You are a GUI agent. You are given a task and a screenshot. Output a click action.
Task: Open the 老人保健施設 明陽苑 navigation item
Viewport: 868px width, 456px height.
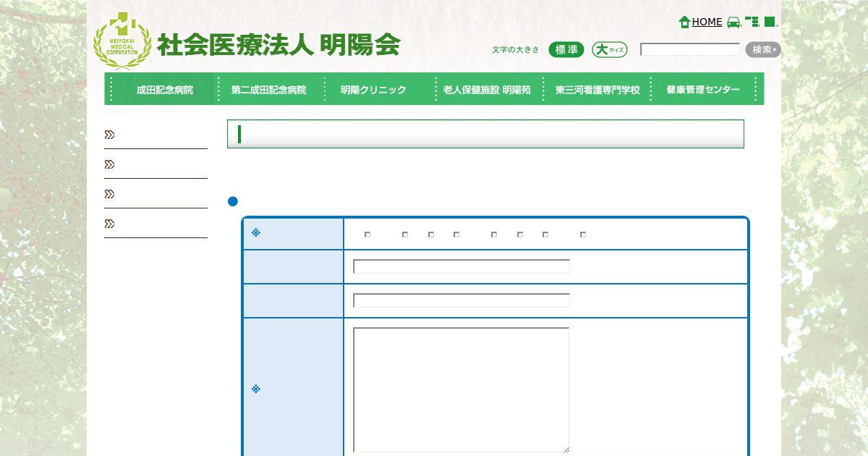[487, 90]
